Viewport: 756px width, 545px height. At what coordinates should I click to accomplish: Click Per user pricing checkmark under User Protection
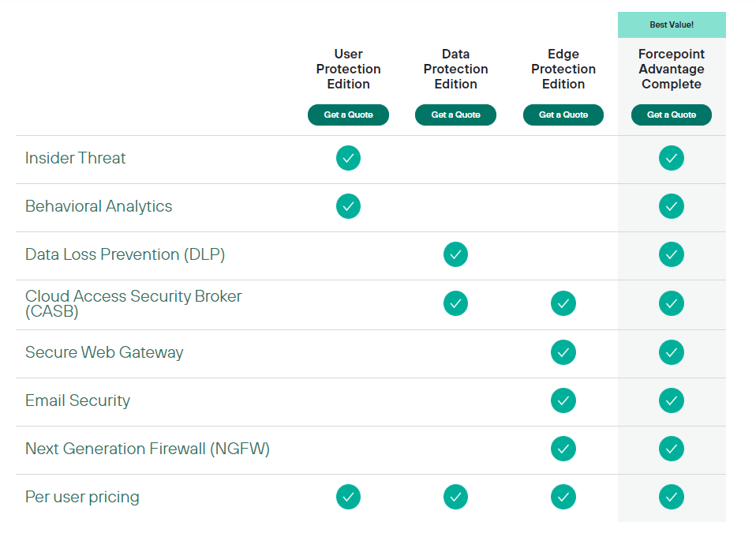pos(348,497)
